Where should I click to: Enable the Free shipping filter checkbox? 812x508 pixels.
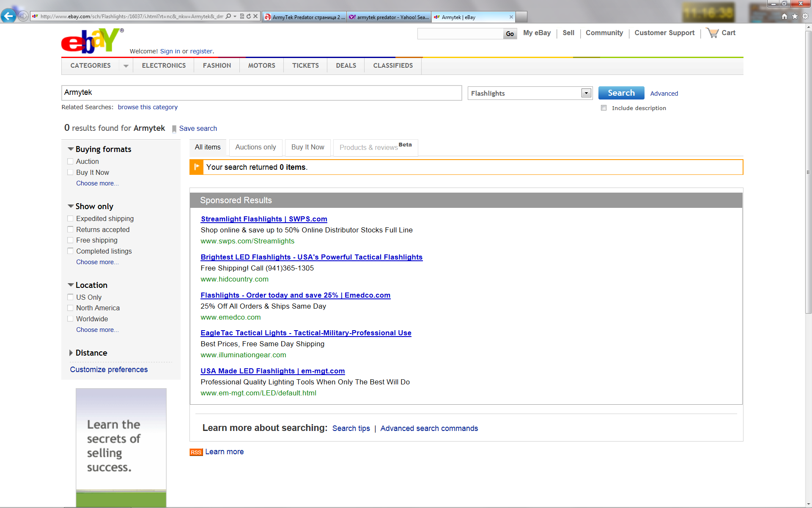(70, 240)
